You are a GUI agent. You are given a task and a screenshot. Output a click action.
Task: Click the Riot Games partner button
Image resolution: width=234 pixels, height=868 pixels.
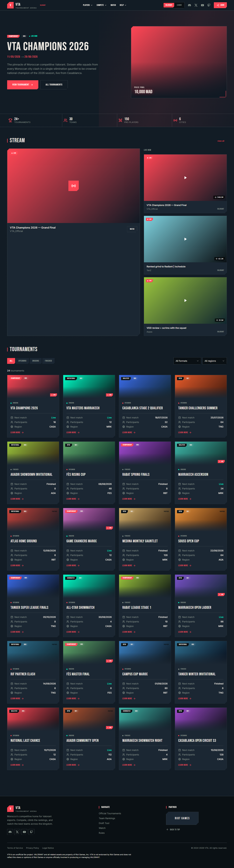[x=182, y=818]
